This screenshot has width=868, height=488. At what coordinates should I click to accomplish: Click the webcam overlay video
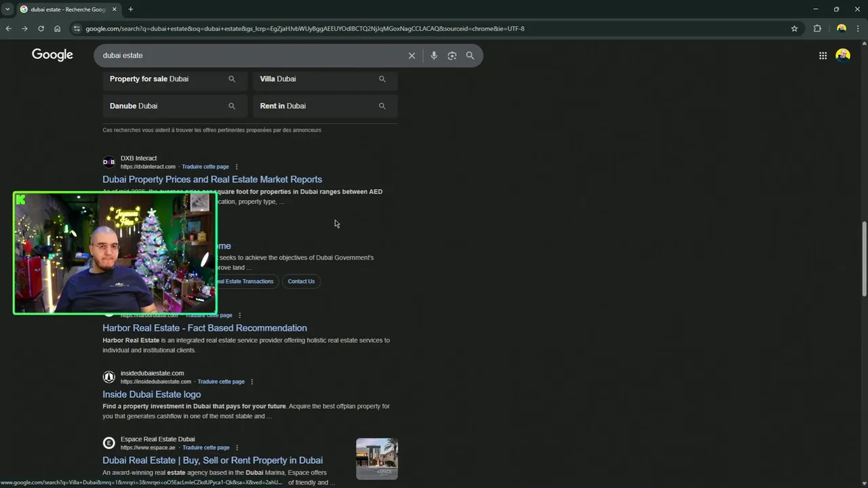[115, 253]
